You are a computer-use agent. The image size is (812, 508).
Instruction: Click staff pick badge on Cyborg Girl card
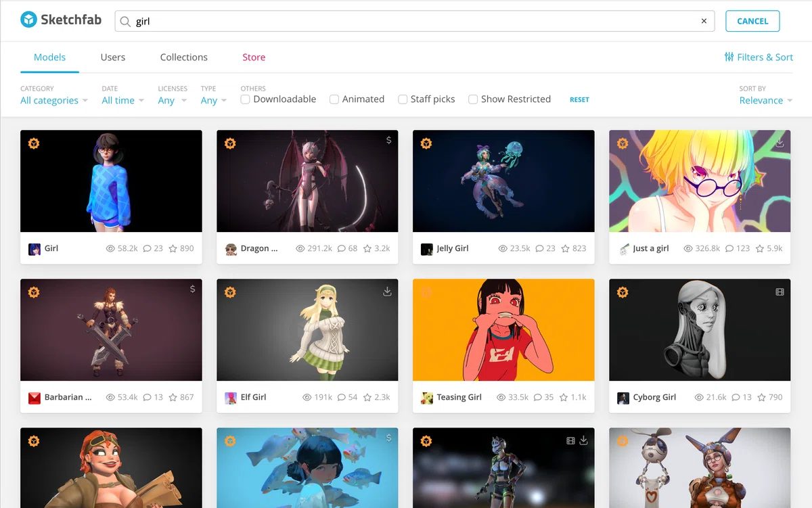click(x=623, y=292)
